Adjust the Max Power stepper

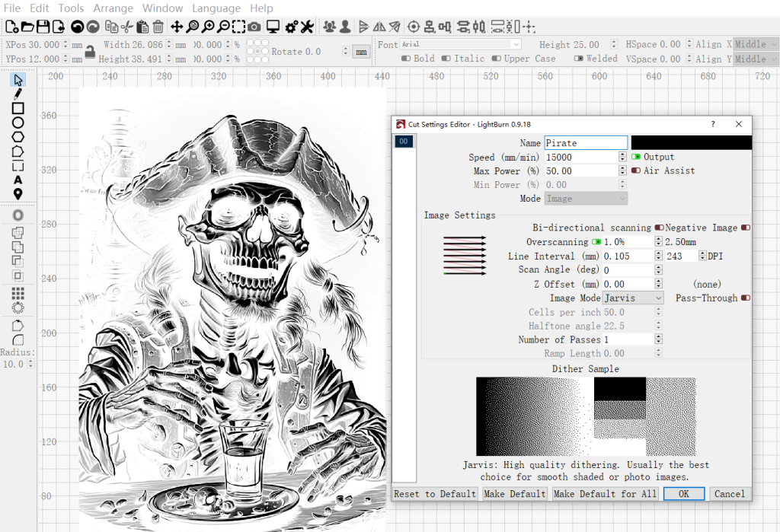[x=622, y=170]
